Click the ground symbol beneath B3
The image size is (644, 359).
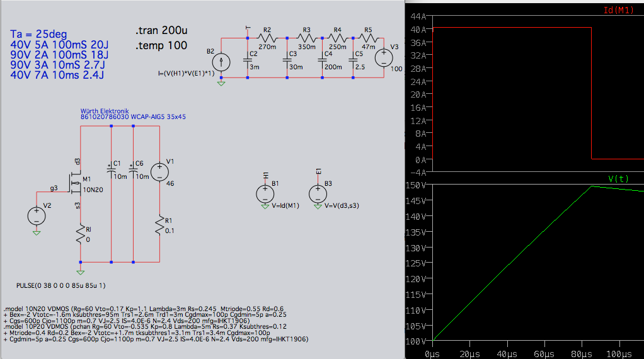pyautogui.click(x=318, y=207)
